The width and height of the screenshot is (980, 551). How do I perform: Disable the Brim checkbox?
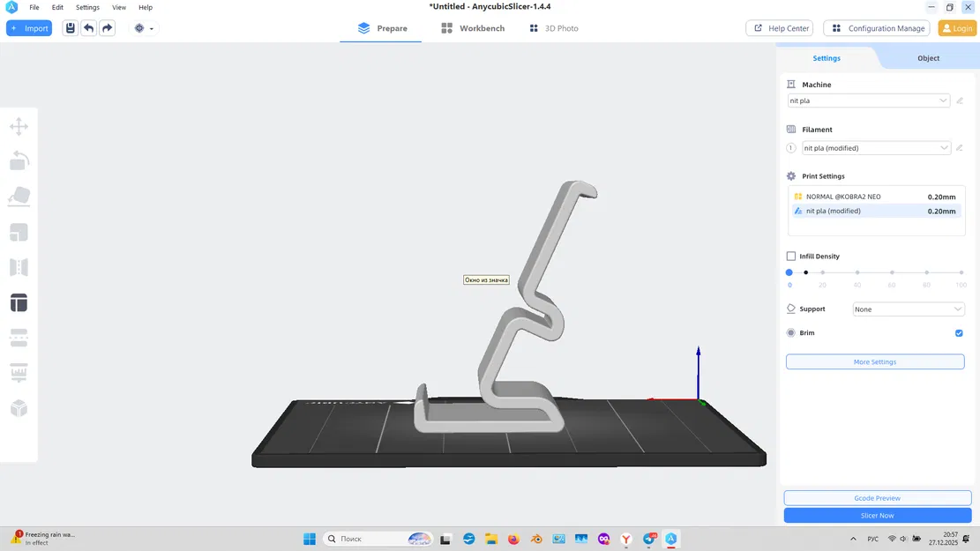coord(959,332)
